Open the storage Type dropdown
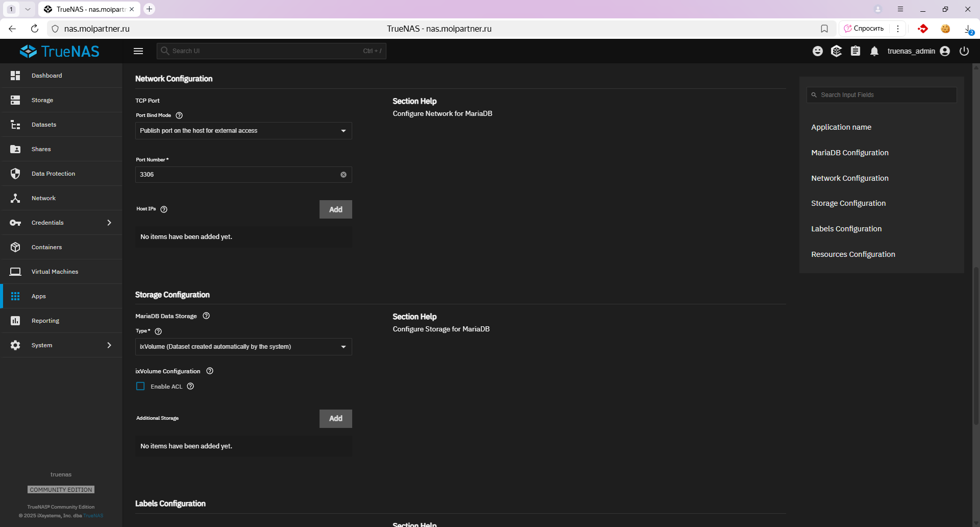Image resolution: width=980 pixels, height=527 pixels. click(x=243, y=347)
